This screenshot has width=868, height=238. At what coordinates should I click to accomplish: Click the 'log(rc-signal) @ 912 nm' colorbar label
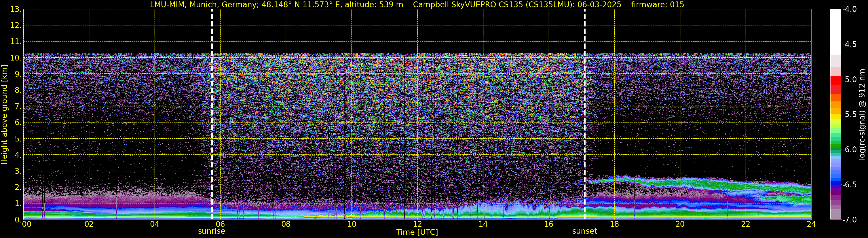[862, 114]
